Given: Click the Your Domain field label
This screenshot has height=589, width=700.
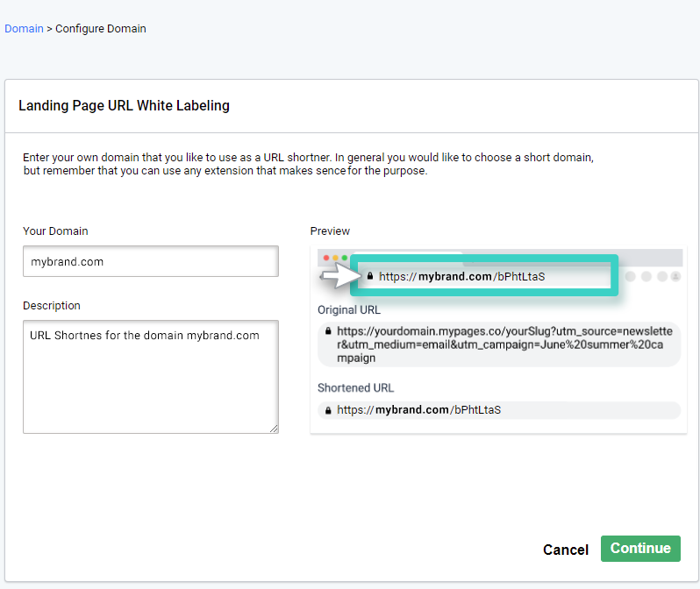Looking at the screenshot, I should point(55,231).
